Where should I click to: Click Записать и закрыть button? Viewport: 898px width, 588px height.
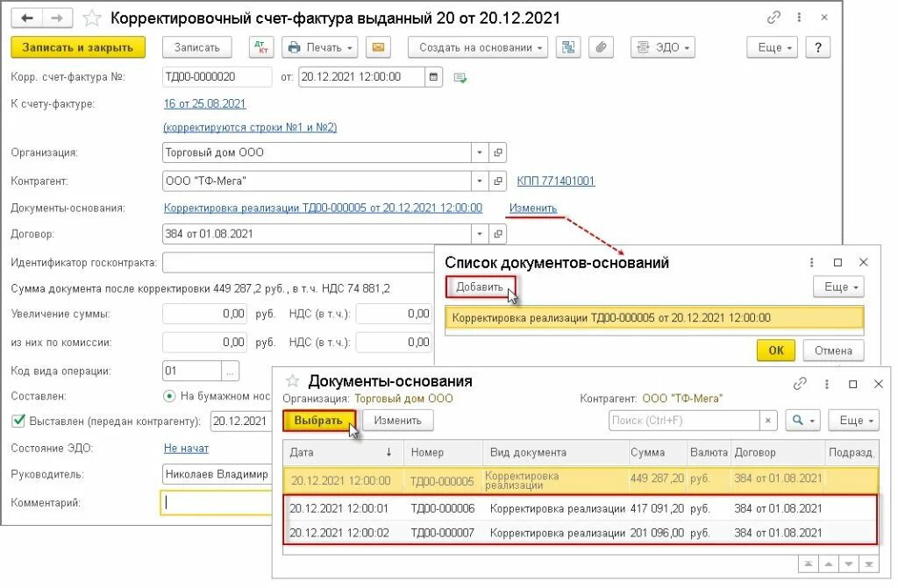click(x=78, y=47)
